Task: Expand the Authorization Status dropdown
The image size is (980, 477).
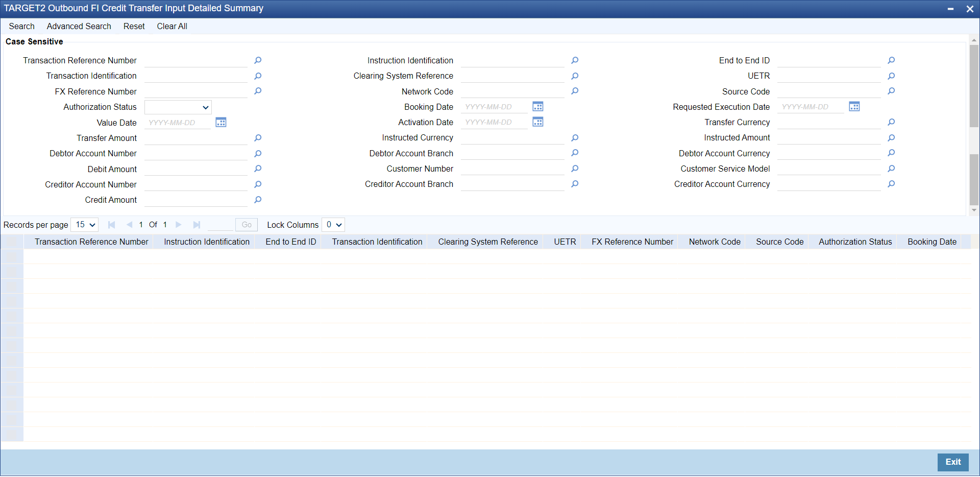Action: pos(178,107)
